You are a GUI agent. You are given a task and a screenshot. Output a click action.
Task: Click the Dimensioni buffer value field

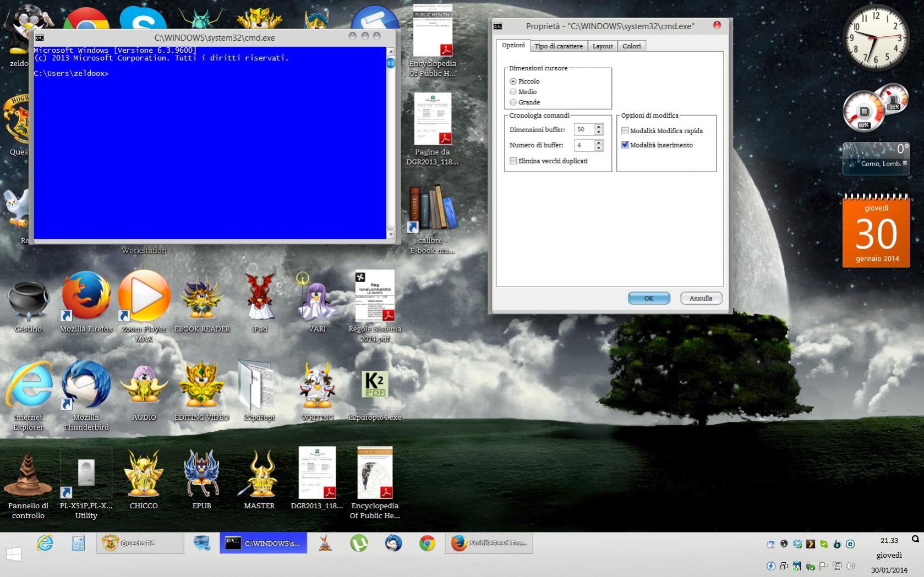pyautogui.click(x=584, y=129)
